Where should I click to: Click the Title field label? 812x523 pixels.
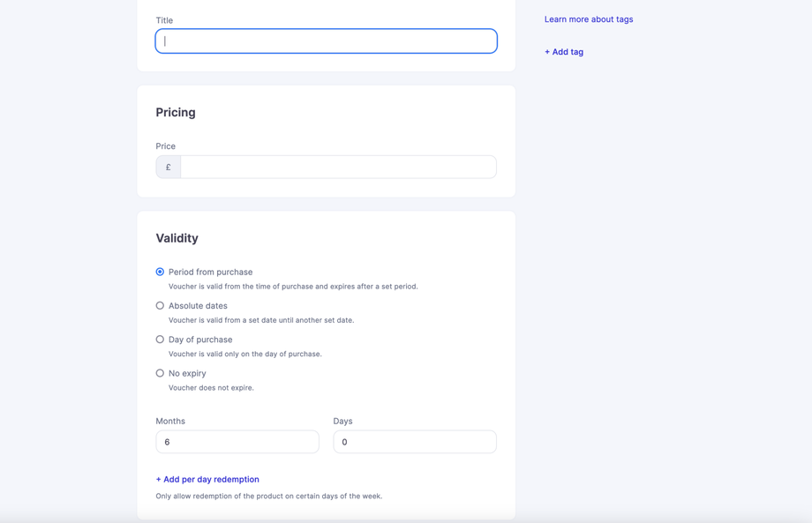click(164, 20)
